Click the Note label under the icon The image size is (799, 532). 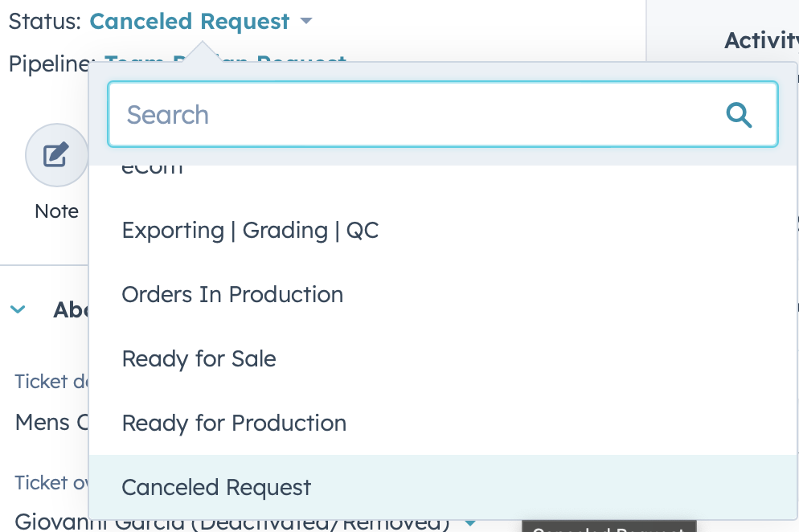(56, 211)
